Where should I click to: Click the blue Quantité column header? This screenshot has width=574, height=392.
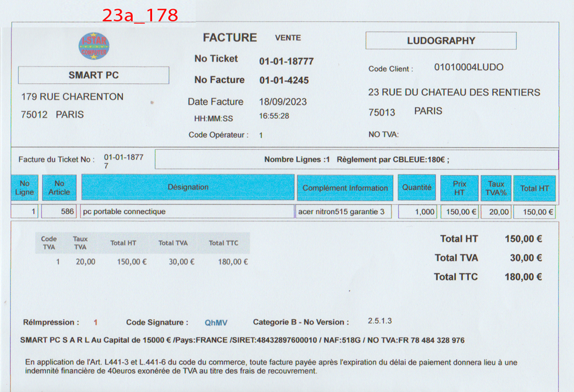click(417, 188)
